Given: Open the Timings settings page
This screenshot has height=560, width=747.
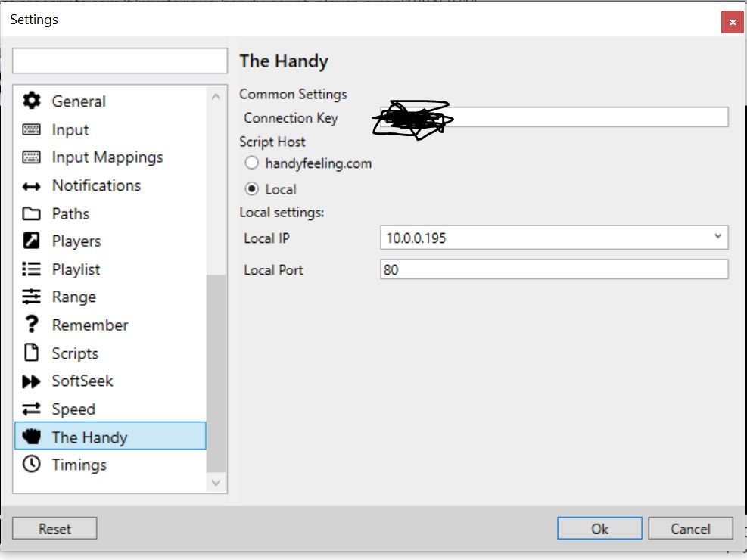Looking at the screenshot, I should [110, 465].
